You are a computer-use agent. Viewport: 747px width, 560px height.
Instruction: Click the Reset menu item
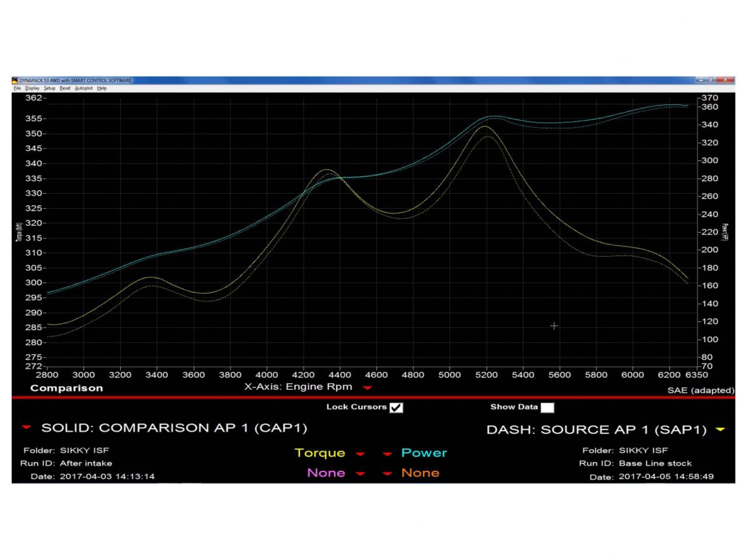[x=65, y=88]
